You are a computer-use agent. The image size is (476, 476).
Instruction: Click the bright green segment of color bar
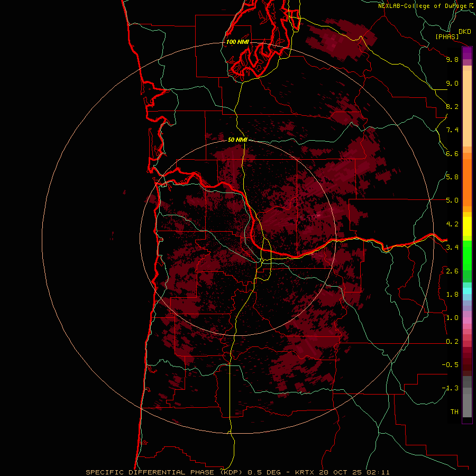pyautogui.click(x=467, y=255)
